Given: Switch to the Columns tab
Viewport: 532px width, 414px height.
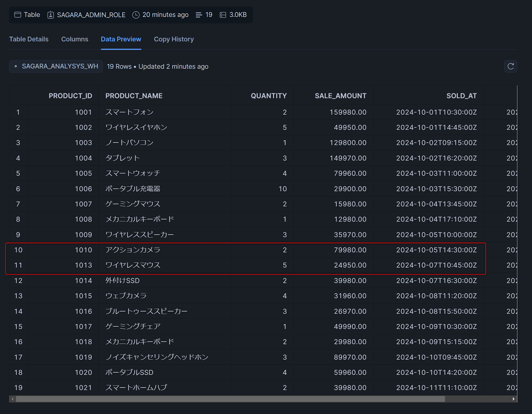Looking at the screenshot, I should pyautogui.click(x=75, y=39).
